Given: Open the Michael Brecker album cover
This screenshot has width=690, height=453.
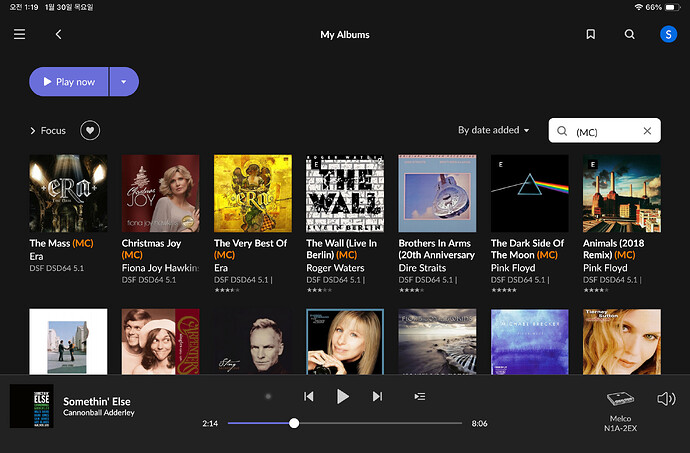Looking at the screenshot, I should point(529,342).
